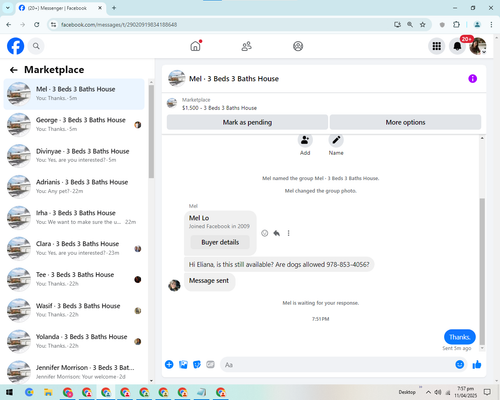Open the Adrianis conversation

pos(74,187)
